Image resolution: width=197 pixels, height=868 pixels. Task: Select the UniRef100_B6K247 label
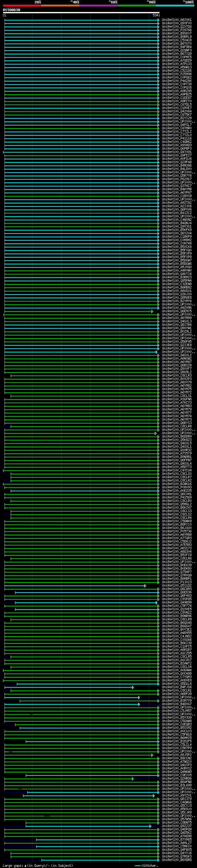176,507
